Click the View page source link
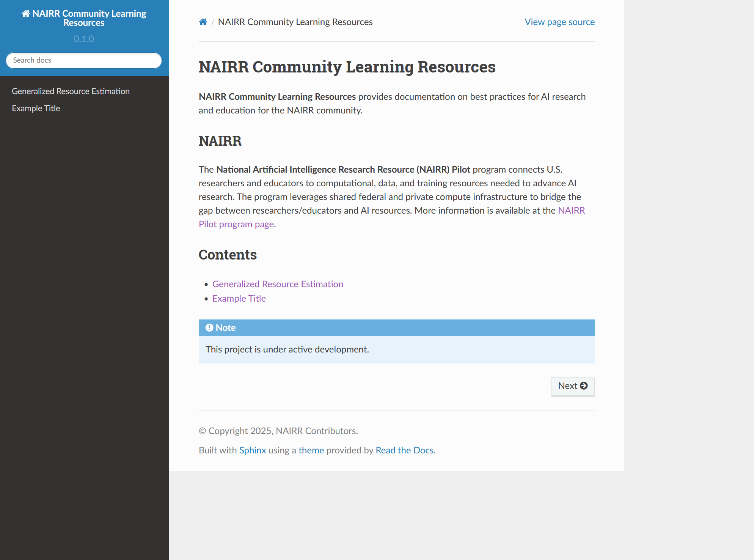This screenshot has height=560, width=754. click(559, 22)
